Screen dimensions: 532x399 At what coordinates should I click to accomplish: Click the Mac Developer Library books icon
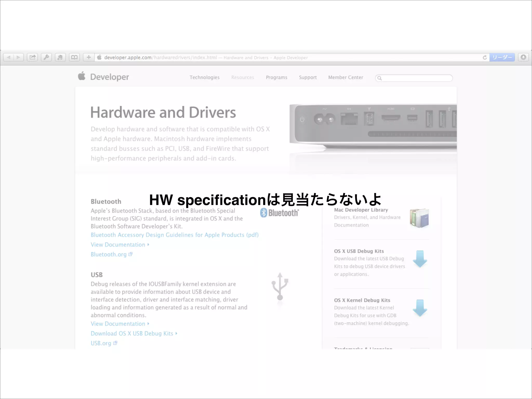[x=419, y=218]
